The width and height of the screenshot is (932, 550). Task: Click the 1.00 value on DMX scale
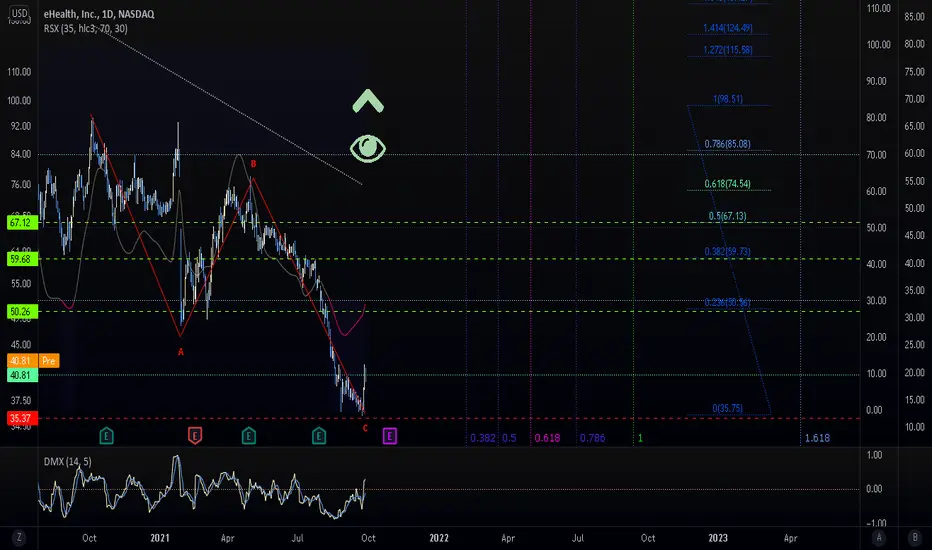click(x=874, y=455)
